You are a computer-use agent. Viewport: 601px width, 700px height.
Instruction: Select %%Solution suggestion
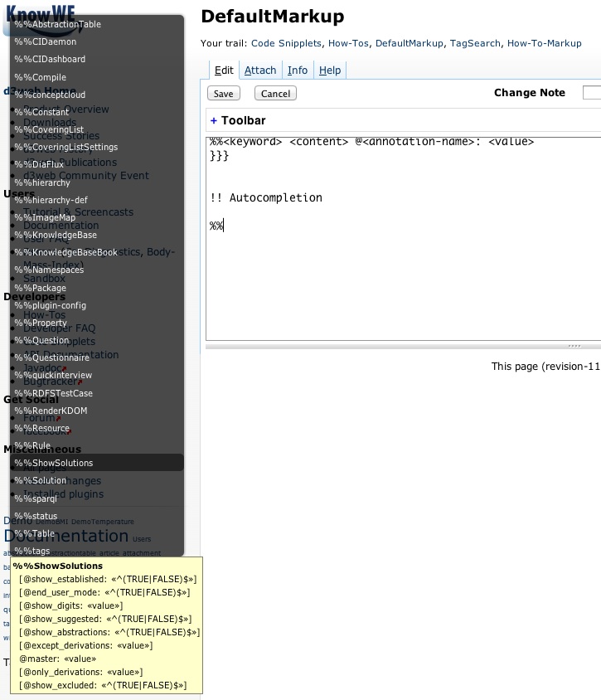click(97, 480)
